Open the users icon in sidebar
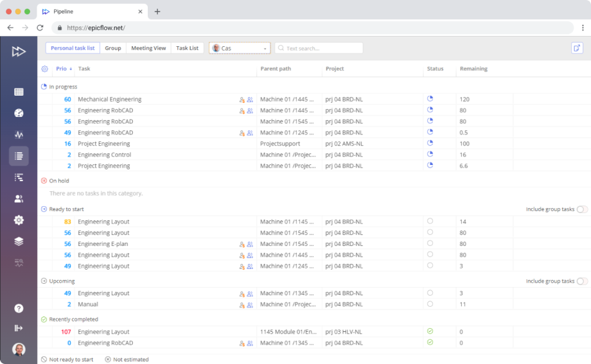The image size is (591, 364). pyautogui.click(x=19, y=198)
